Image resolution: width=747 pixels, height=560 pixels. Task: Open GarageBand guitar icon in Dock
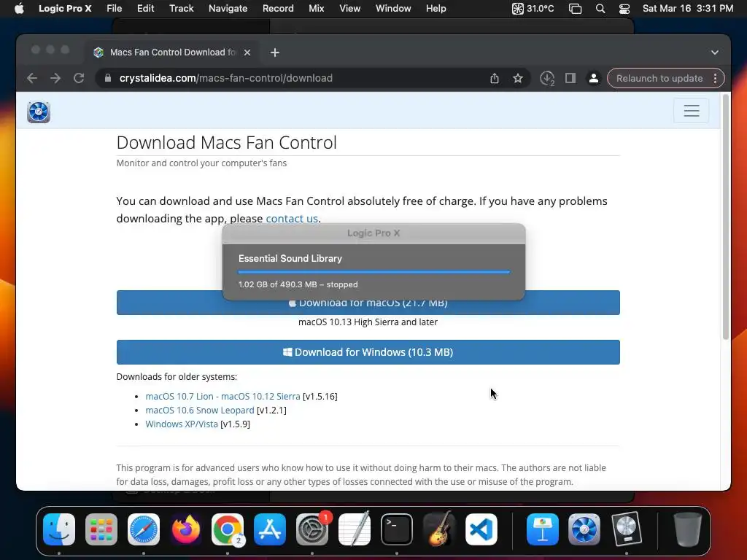[x=438, y=529]
